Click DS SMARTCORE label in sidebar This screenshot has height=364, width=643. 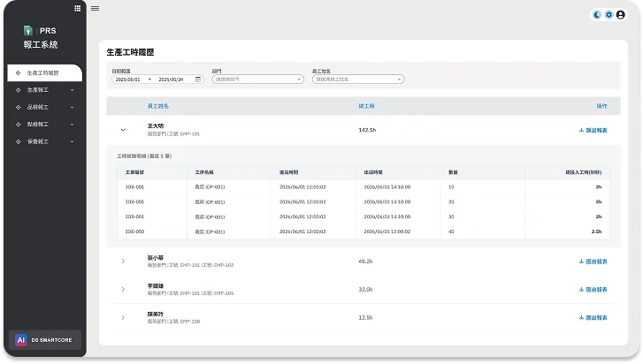51,340
